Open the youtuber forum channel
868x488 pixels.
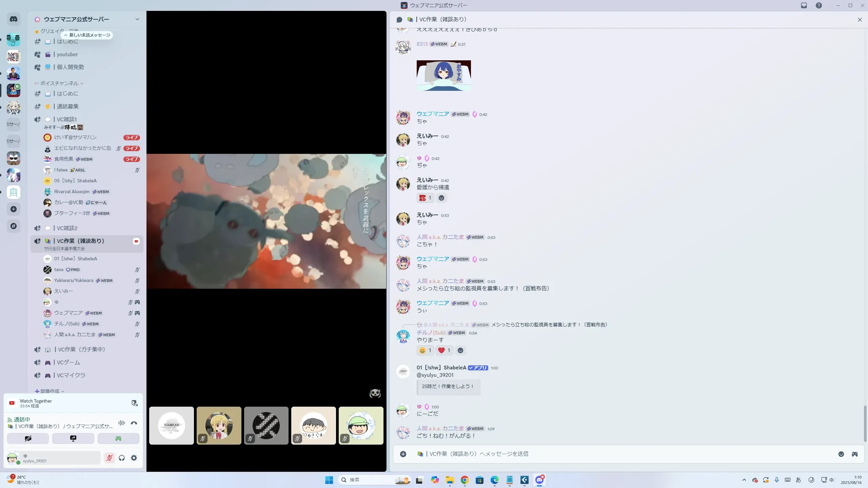click(67, 55)
